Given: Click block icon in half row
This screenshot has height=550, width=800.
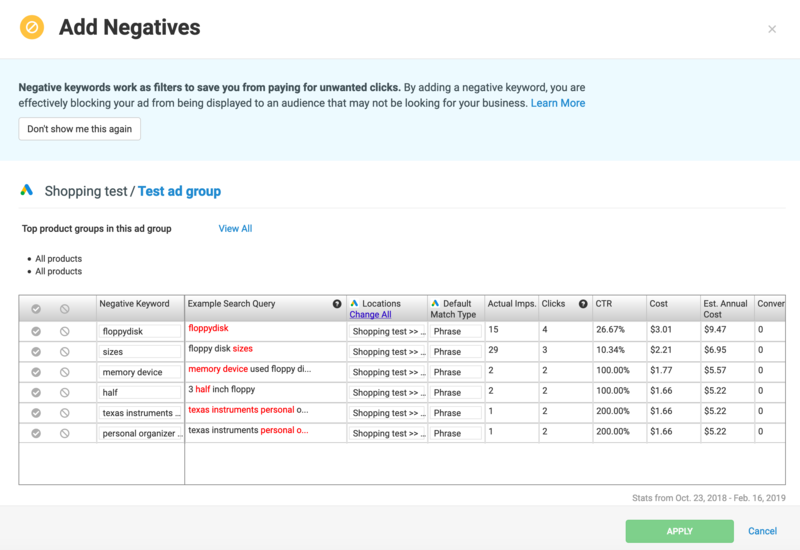Looking at the screenshot, I should coord(64,392).
